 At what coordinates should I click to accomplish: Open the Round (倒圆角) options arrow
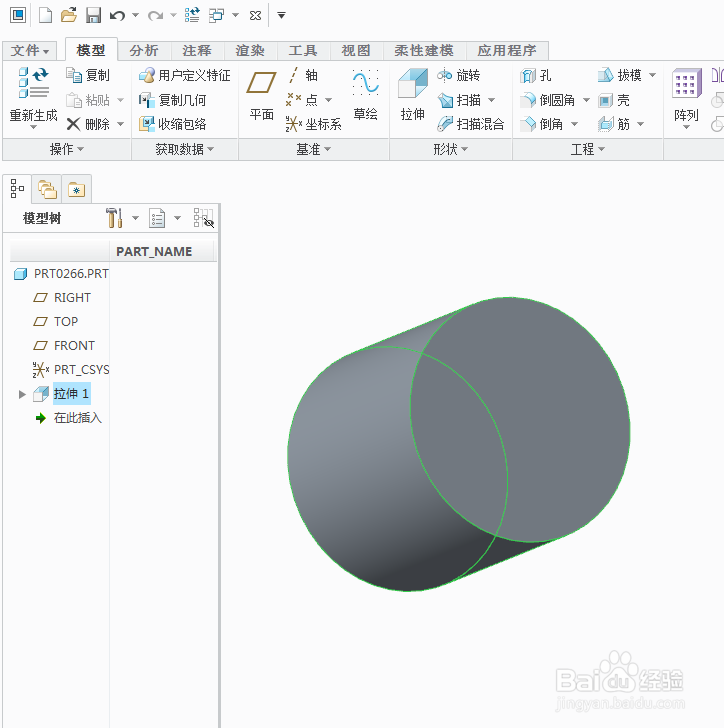pyautogui.click(x=586, y=100)
